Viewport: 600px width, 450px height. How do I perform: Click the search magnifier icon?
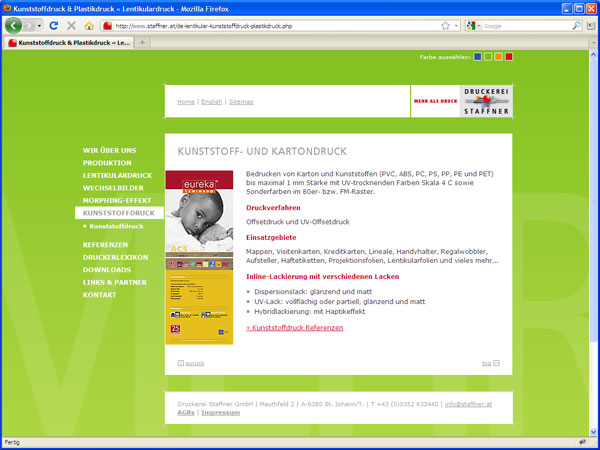point(576,26)
